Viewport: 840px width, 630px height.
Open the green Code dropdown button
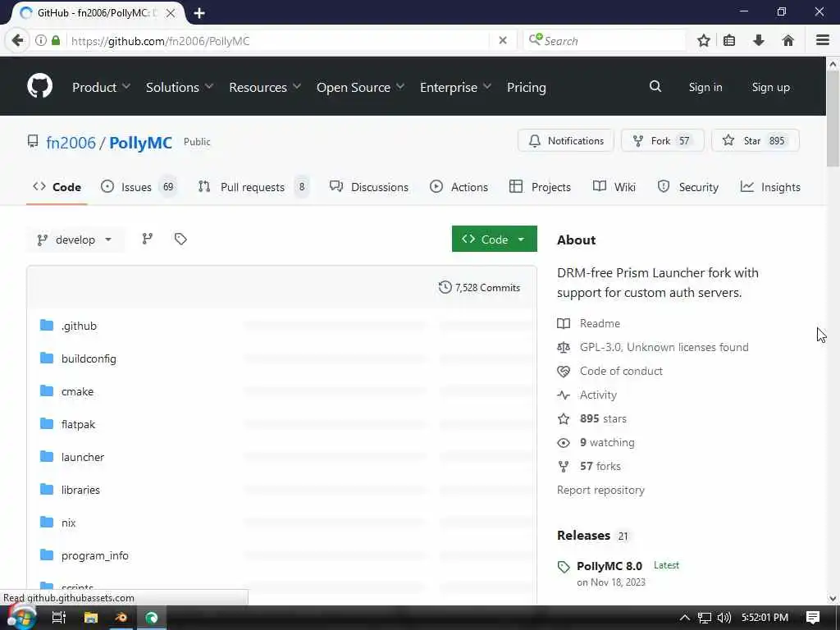[x=494, y=239]
